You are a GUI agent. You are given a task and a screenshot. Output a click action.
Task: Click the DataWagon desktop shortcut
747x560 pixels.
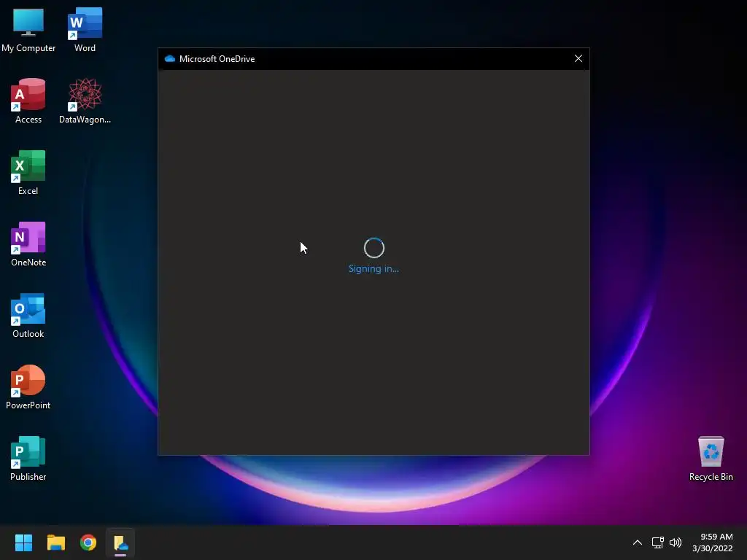click(x=85, y=101)
